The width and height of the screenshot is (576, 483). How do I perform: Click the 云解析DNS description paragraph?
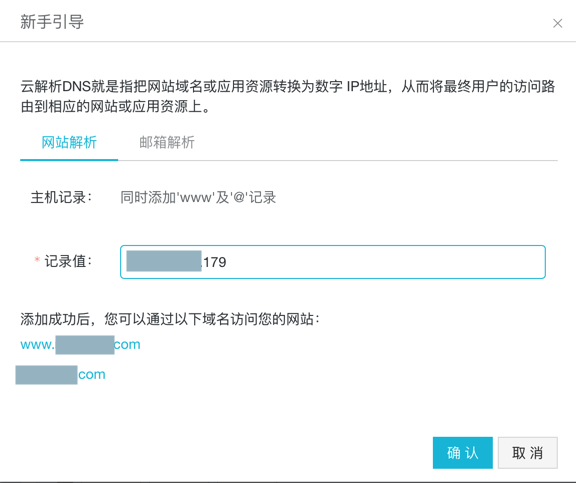point(288,97)
